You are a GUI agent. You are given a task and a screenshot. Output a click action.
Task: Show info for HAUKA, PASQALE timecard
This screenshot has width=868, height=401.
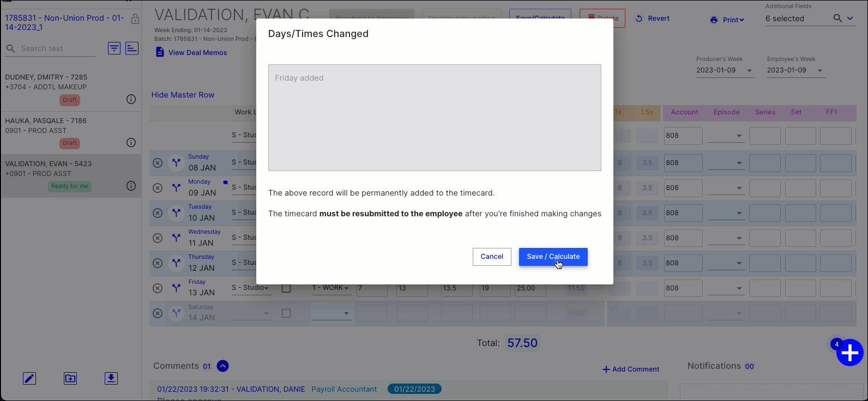pyautogui.click(x=131, y=142)
